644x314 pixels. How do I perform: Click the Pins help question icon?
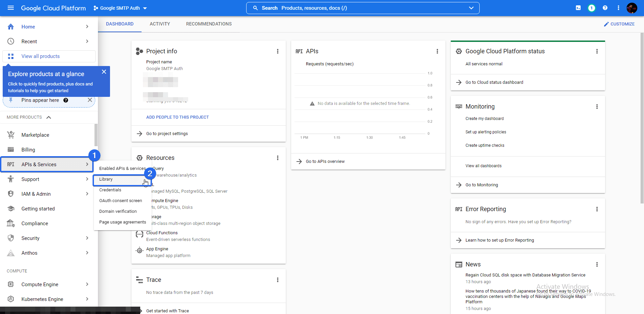(66, 100)
